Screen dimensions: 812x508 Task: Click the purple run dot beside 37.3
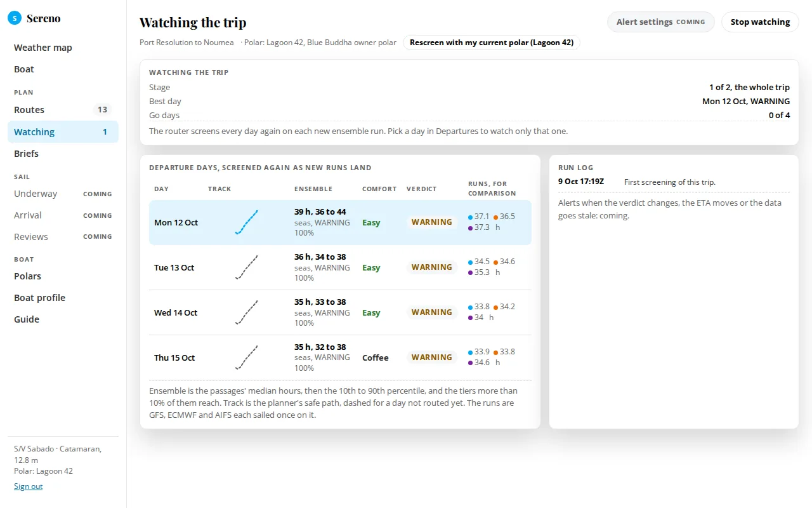[x=470, y=228]
